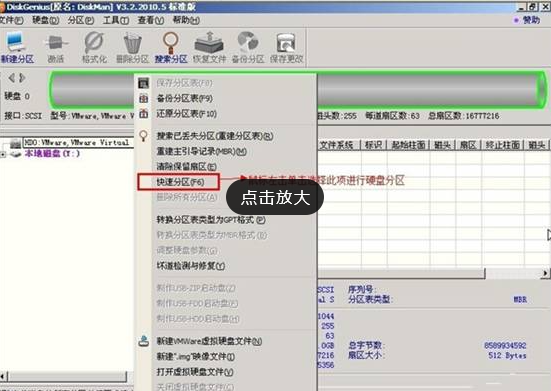Click the 点击放大 overlay button

click(x=275, y=197)
